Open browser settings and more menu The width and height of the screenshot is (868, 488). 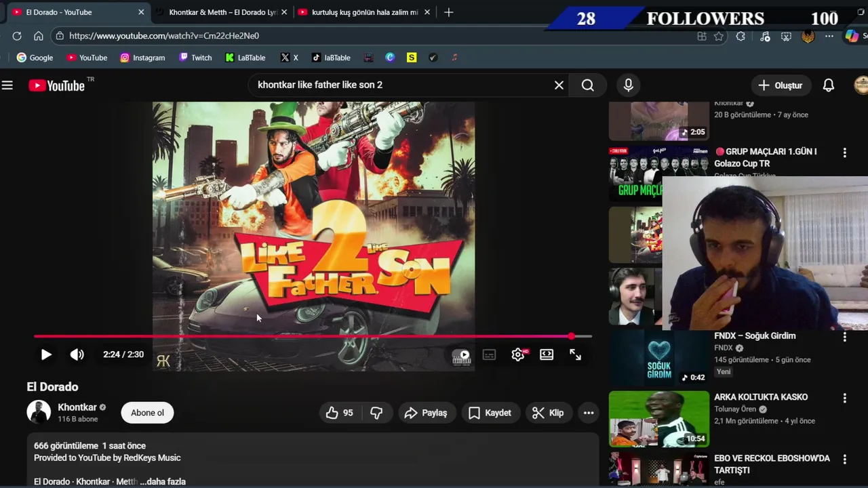point(829,36)
